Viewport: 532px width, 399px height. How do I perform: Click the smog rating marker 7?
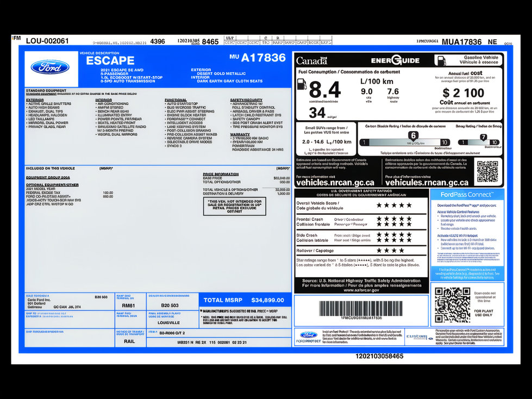coord(484,137)
